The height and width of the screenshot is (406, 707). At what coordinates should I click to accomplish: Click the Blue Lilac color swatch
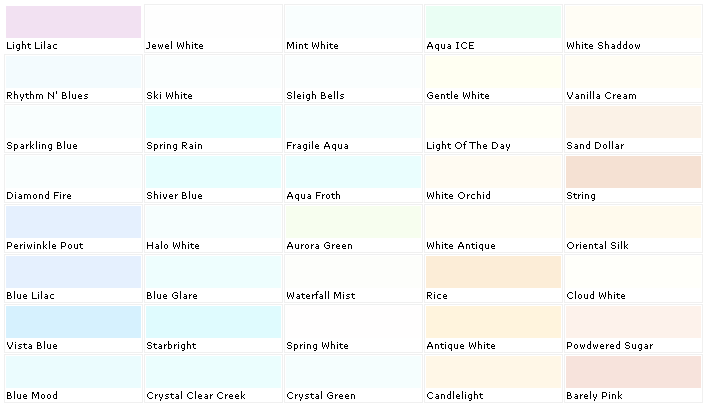tap(73, 272)
